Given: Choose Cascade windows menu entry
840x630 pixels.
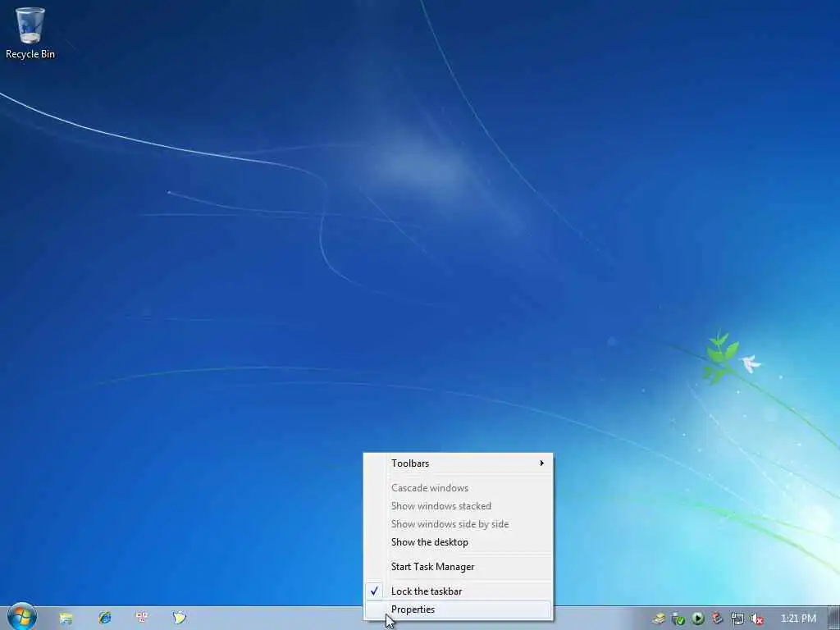Looking at the screenshot, I should [458, 488].
